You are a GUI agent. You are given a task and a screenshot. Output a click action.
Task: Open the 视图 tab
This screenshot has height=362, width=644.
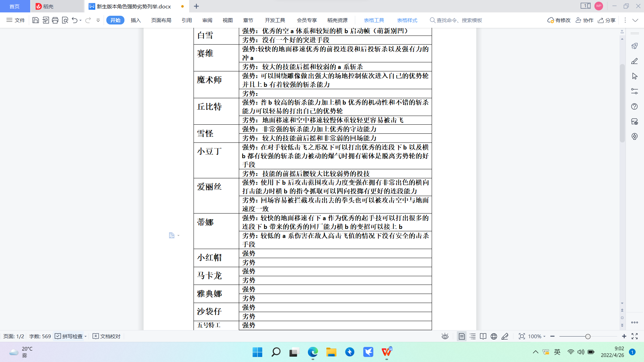click(228, 20)
